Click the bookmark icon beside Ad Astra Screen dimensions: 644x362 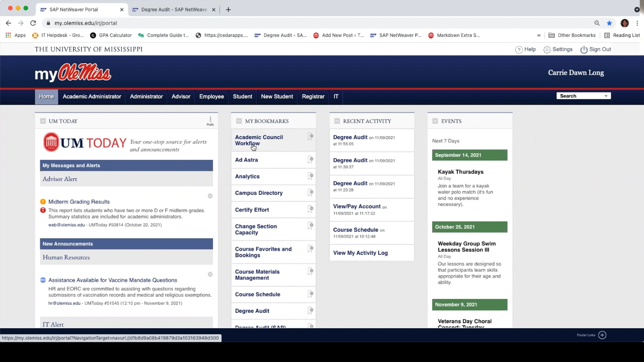click(x=310, y=160)
